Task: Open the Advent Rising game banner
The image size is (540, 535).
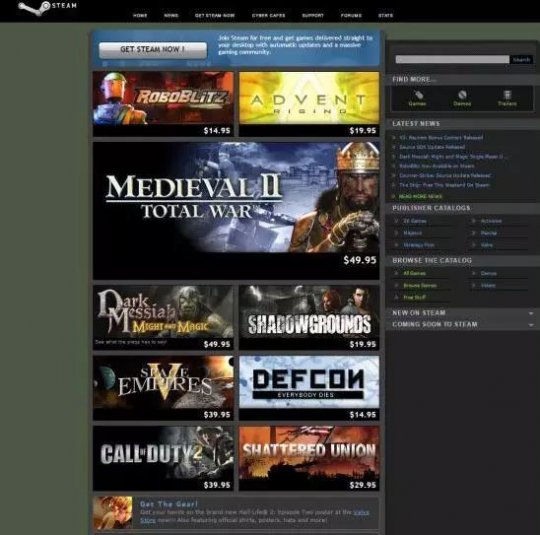Action: click(x=309, y=104)
